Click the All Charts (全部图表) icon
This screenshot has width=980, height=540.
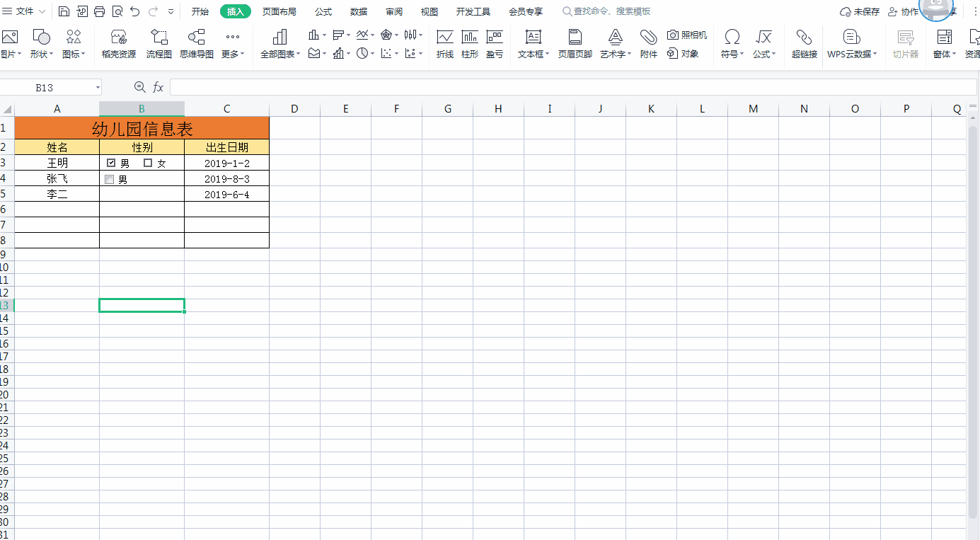pos(279,38)
